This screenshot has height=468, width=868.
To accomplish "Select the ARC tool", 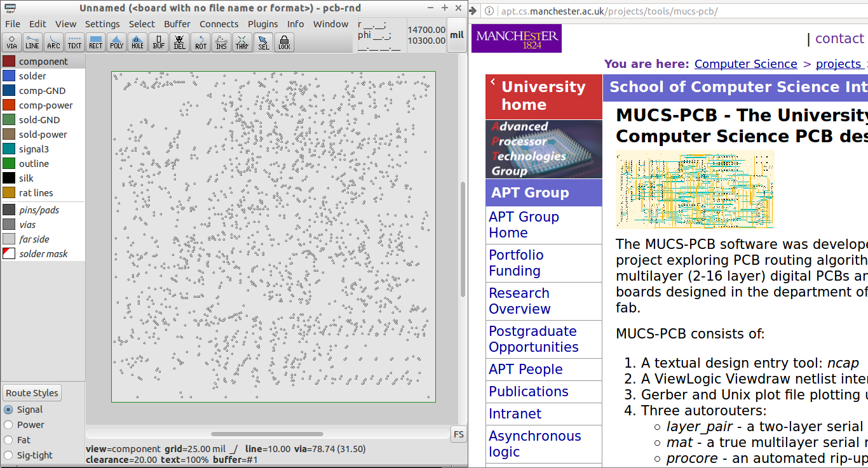I will [x=53, y=43].
